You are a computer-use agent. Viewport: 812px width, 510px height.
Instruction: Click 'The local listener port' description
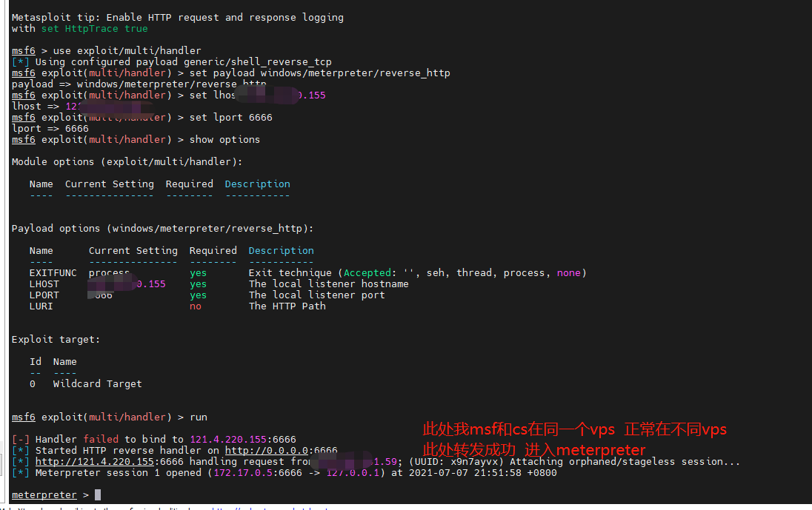tap(316, 295)
